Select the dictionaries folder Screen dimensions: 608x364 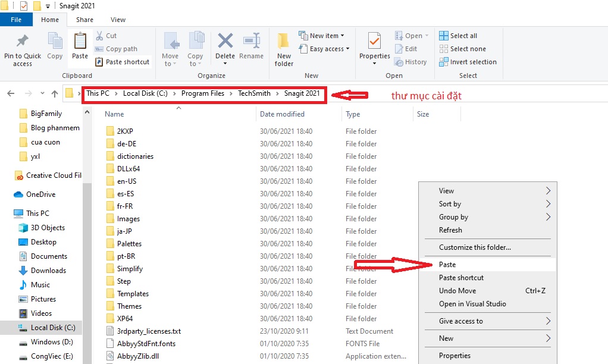click(135, 156)
